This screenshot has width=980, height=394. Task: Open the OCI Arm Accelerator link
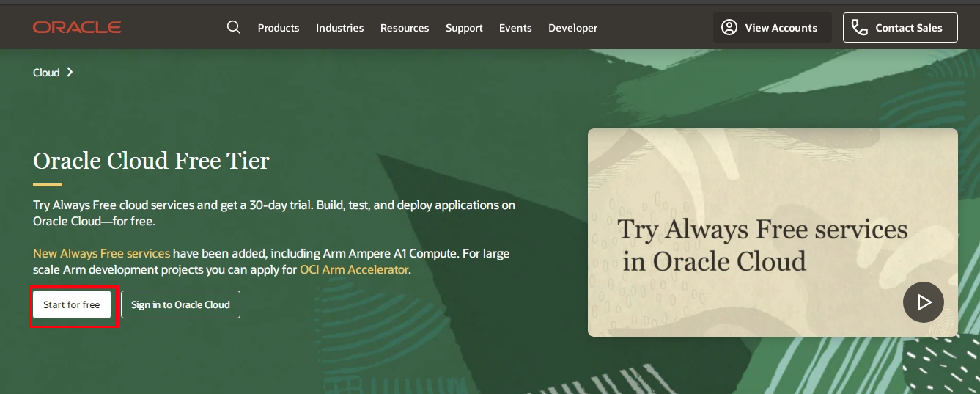pyautogui.click(x=354, y=269)
